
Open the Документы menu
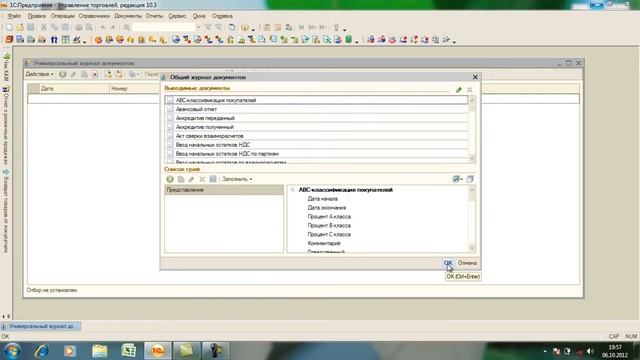click(x=128, y=16)
